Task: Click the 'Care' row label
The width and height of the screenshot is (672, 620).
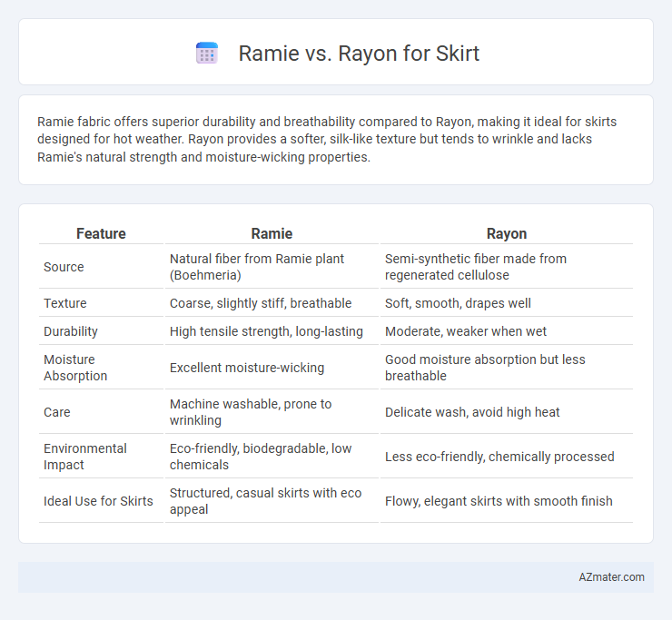Action: pyautogui.click(x=57, y=412)
